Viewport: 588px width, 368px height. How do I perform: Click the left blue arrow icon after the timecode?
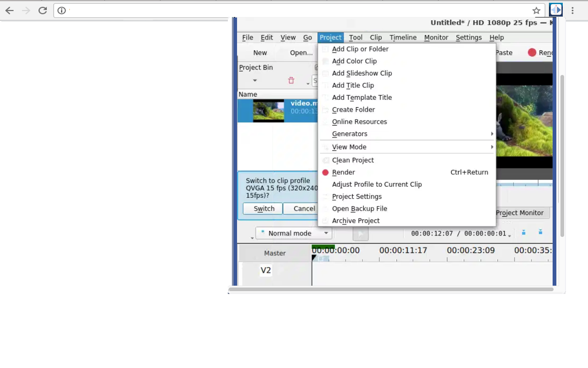523,233
